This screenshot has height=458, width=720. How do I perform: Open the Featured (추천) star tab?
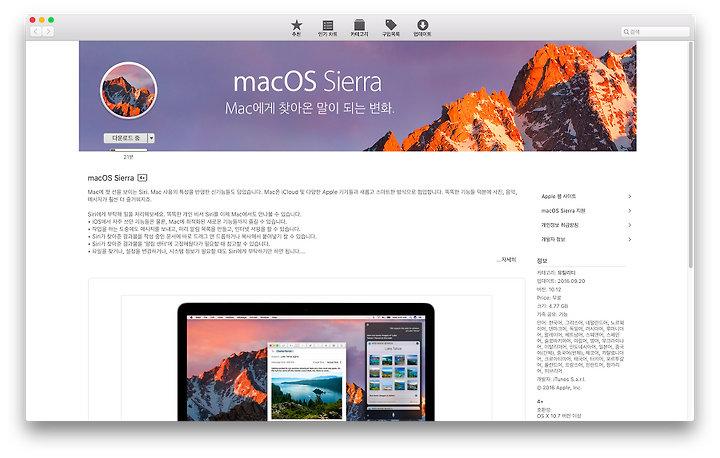click(297, 28)
